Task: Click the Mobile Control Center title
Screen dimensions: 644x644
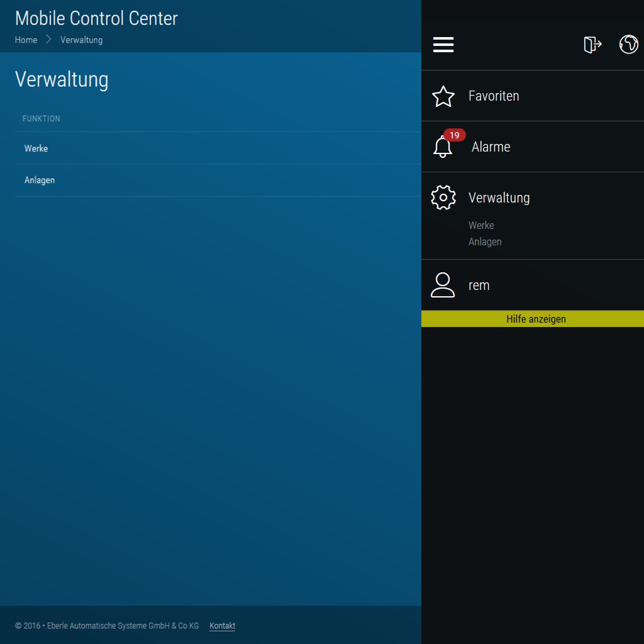Action: 96,18
